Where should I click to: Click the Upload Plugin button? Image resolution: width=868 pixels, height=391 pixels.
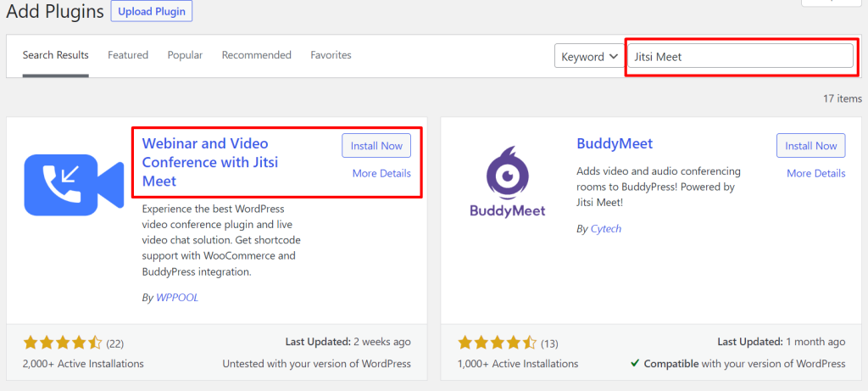pos(152,11)
